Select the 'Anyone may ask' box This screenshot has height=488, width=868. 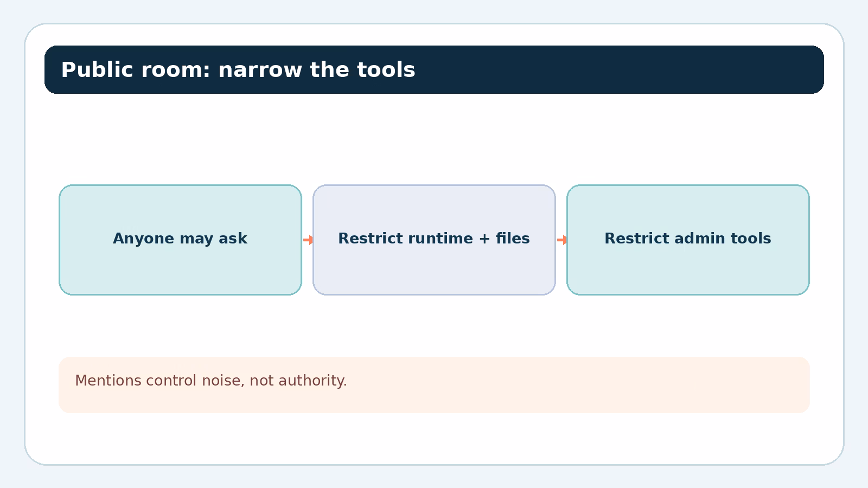pyautogui.click(x=180, y=240)
